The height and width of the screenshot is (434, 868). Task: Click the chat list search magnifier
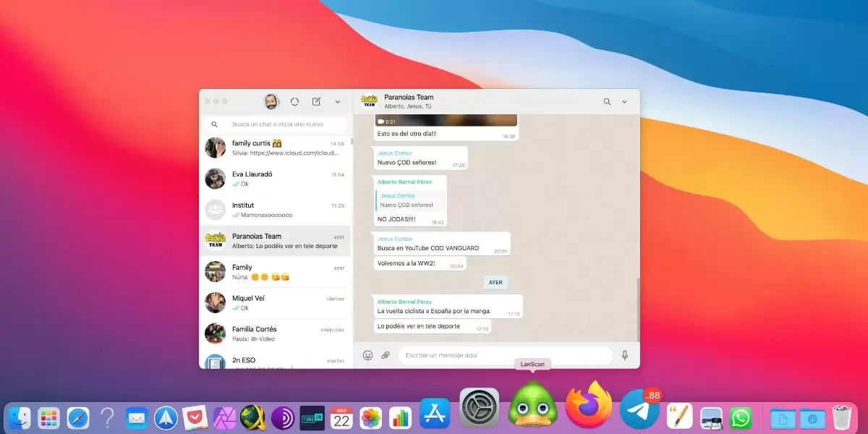[x=214, y=124]
